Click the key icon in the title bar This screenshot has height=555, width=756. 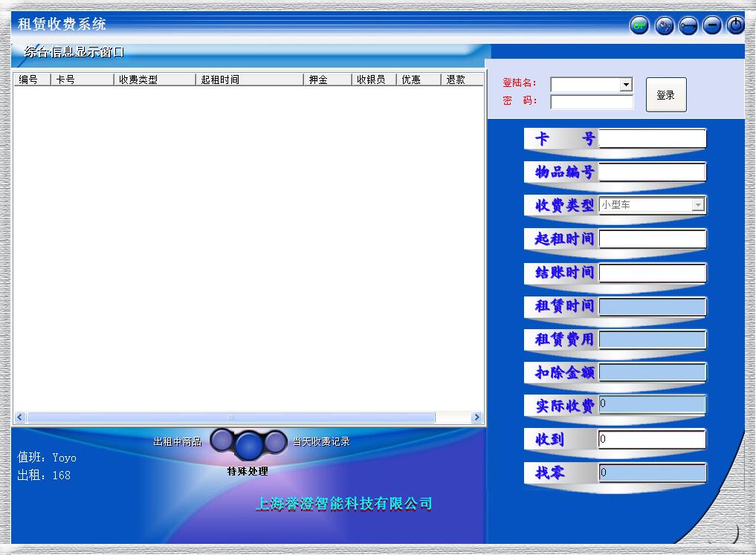[x=688, y=25]
